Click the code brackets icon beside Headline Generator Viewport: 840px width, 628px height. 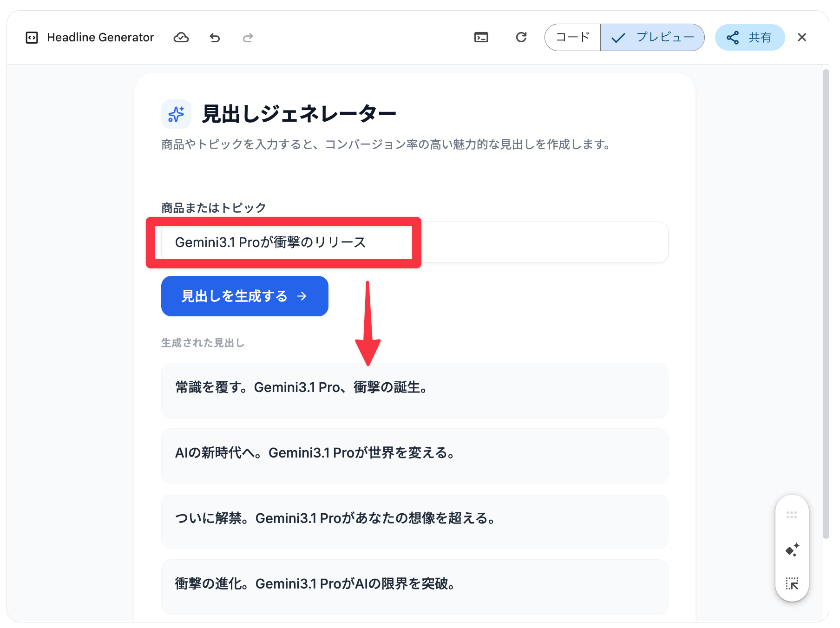point(32,38)
